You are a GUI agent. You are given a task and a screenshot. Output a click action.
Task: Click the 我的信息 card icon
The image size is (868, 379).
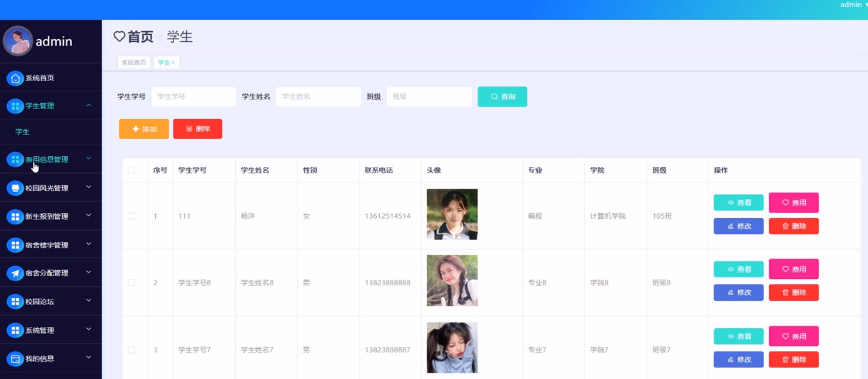[x=15, y=358]
